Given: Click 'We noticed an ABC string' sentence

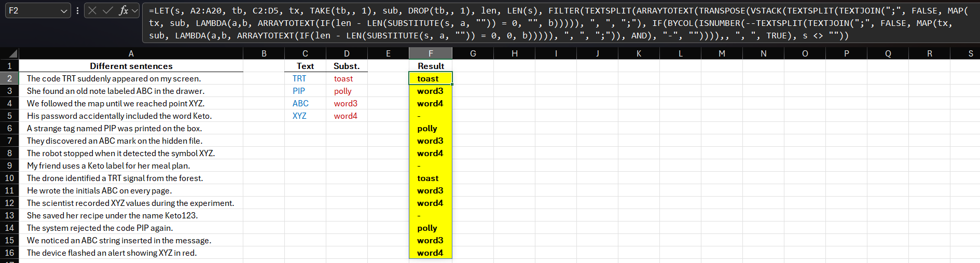Looking at the screenshot, I should (131, 240).
